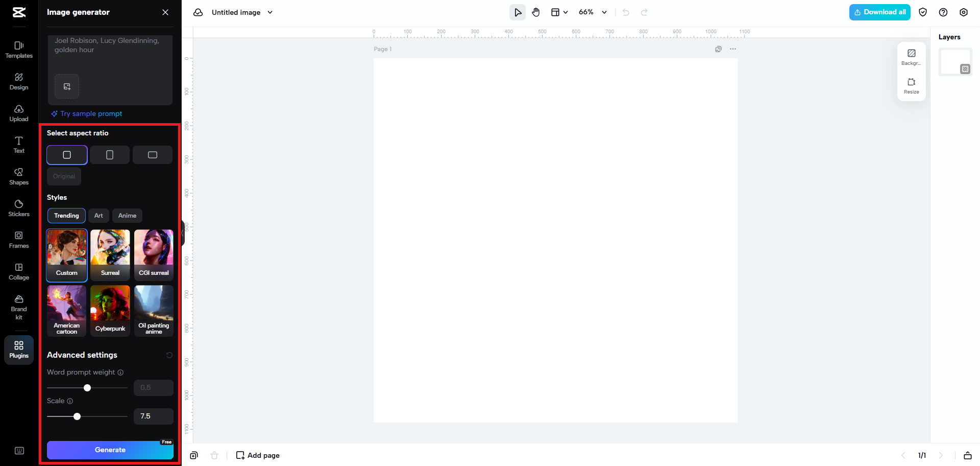
Task: Open the Brand kit panel
Action: click(x=18, y=307)
